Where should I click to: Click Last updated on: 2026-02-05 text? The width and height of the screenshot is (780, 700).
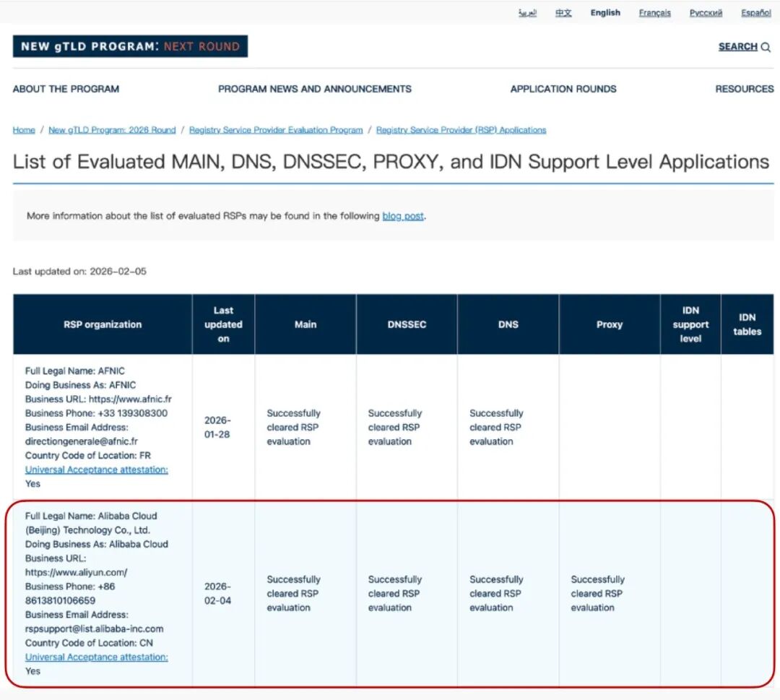[79, 272]
